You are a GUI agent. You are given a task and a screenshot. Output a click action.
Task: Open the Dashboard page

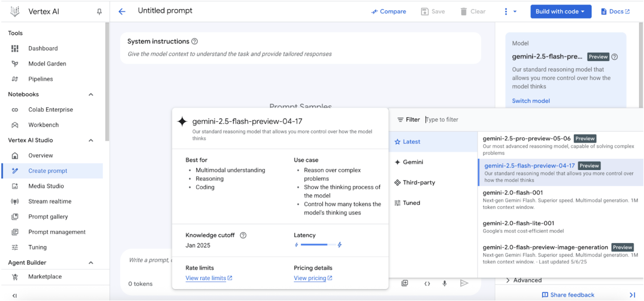pyautogui.click(x=43, y=48)
